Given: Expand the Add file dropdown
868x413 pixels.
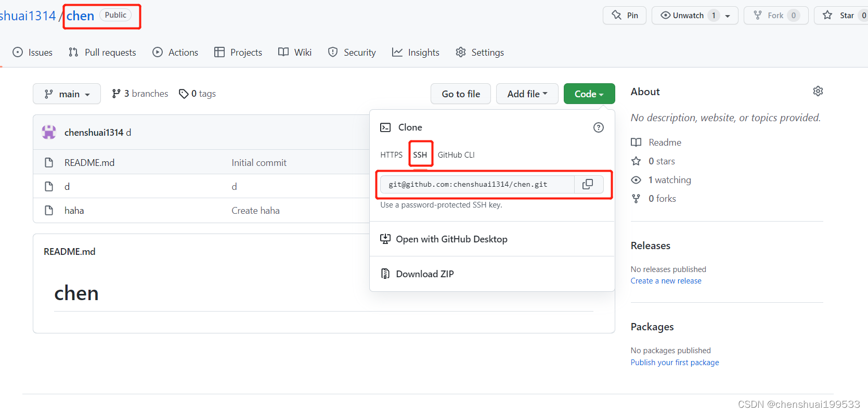Looking at the screenshot, I should click(x=527, y=94).
